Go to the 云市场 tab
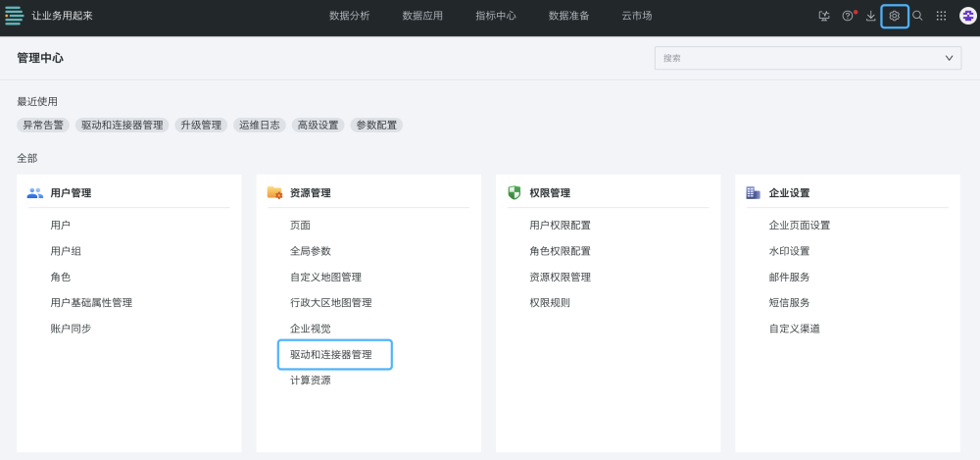Viewport: 980px width, 460px height. pos(637,17)
